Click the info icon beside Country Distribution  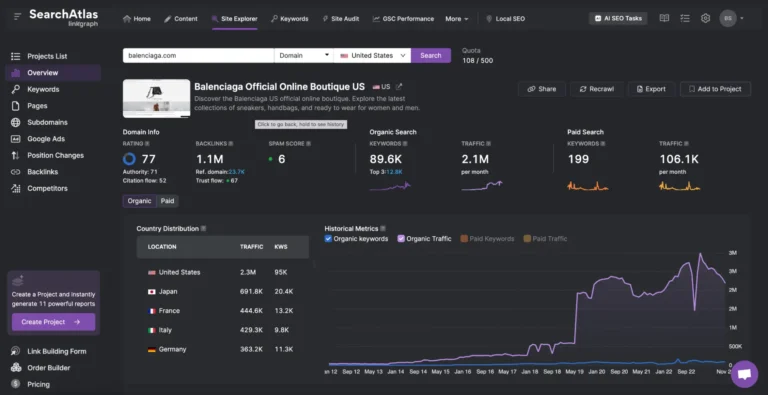tap(203, 228)
